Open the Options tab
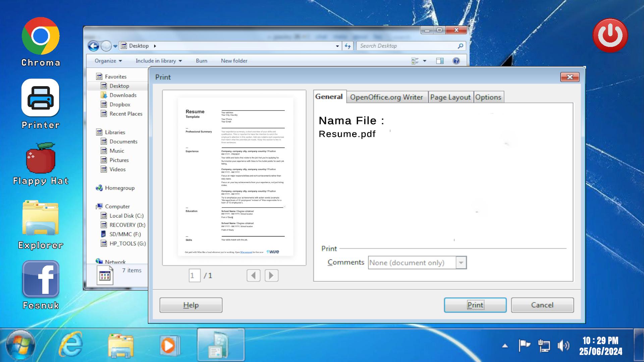644x362 pixels. (488, 97)
